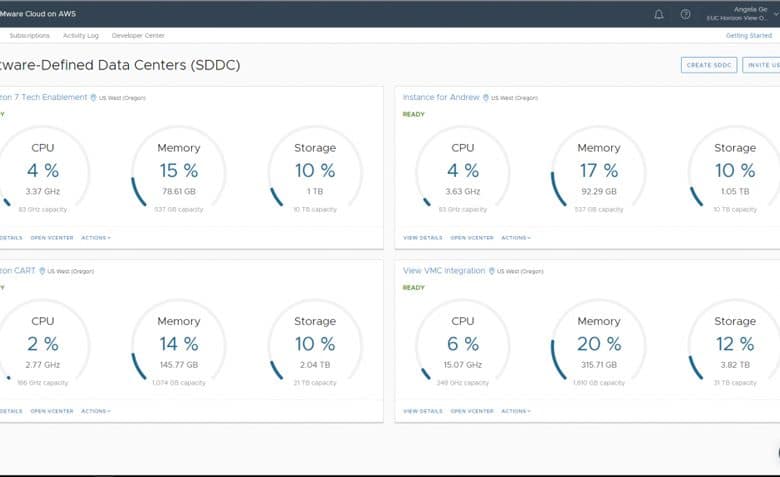Click the 21 TB capacity text
Screen dimensions: 780x477
[315, 383]
